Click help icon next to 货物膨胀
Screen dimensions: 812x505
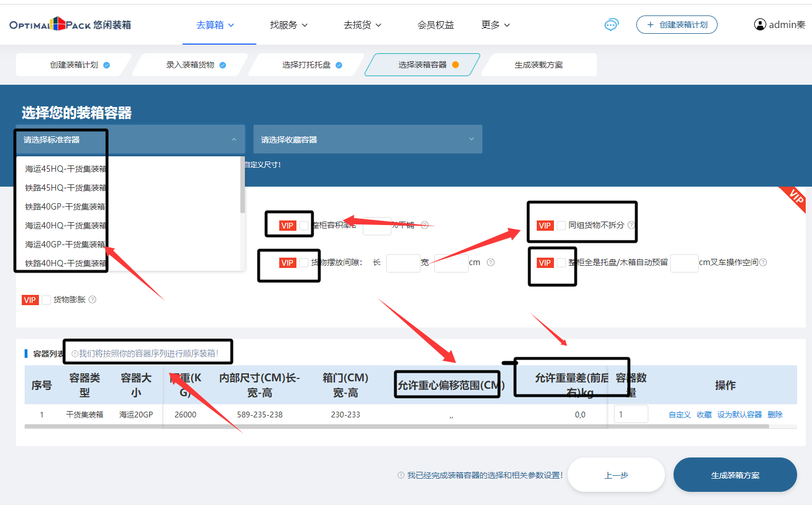pos(93,299)
